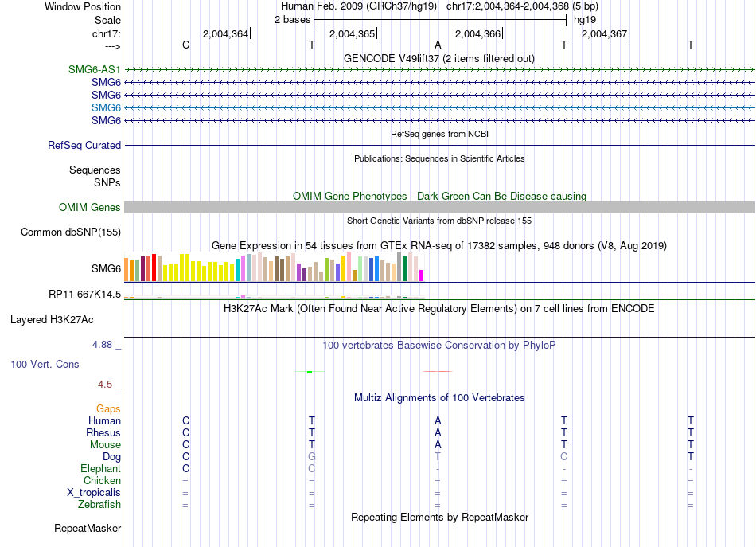Click the Rhesus species row label
This screenshot has width=756, height=547.
103,432
